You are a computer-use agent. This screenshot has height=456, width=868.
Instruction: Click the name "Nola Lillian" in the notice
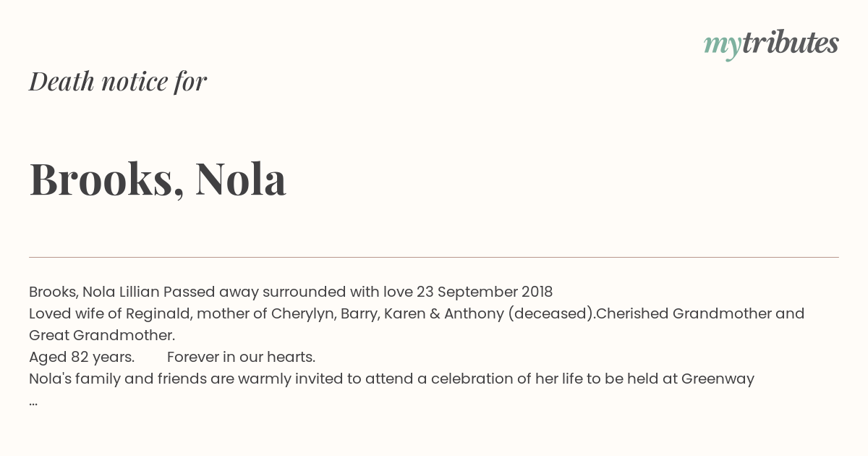(121, 292)
